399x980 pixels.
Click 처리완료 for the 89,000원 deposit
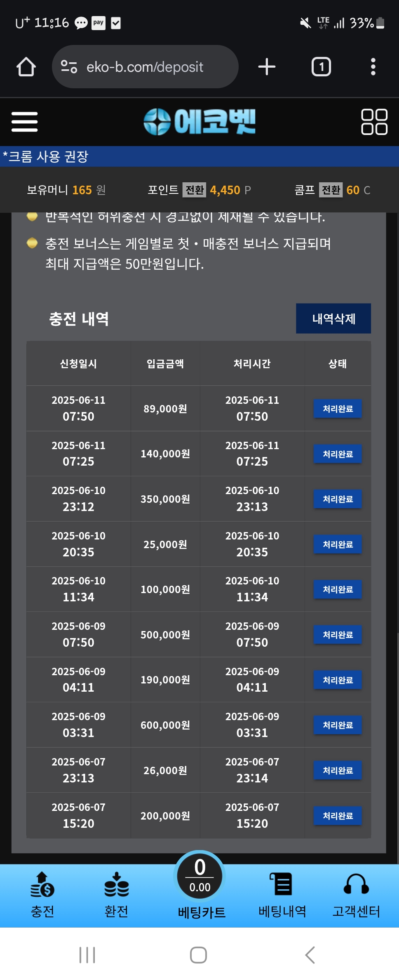[338, 409]
